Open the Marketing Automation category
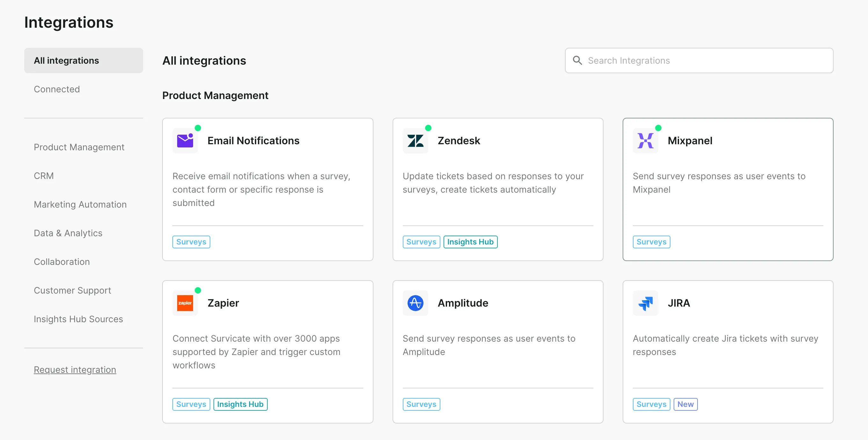This screenshot has width=868, height=440. pos(80,204)
